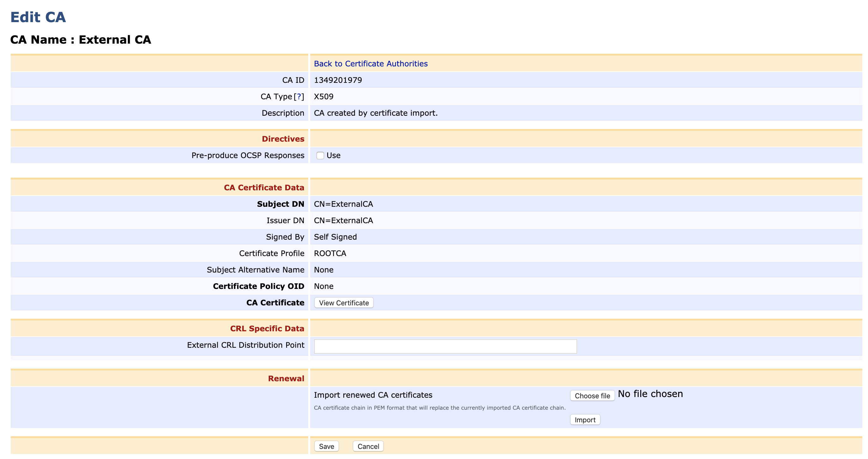Click the CRL Specific Data heading
Viewport: 868px width, 459px height.
click(x=267, y=328)
